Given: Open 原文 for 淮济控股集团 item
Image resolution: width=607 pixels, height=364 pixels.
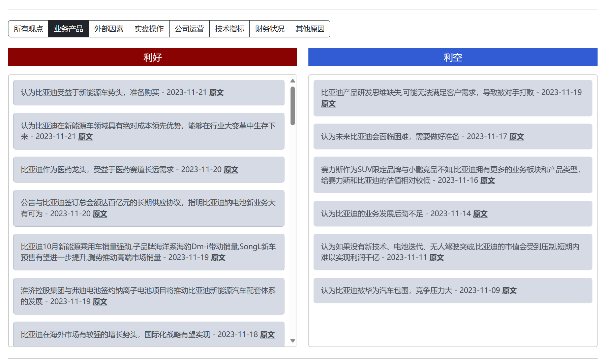Looking at the screenshot, I should point(100,302).
